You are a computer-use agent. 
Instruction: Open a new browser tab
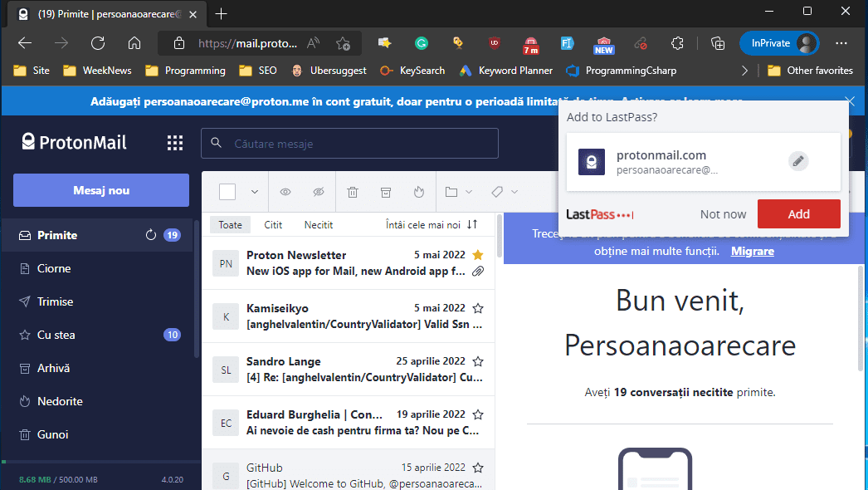(x=221, y=14)
